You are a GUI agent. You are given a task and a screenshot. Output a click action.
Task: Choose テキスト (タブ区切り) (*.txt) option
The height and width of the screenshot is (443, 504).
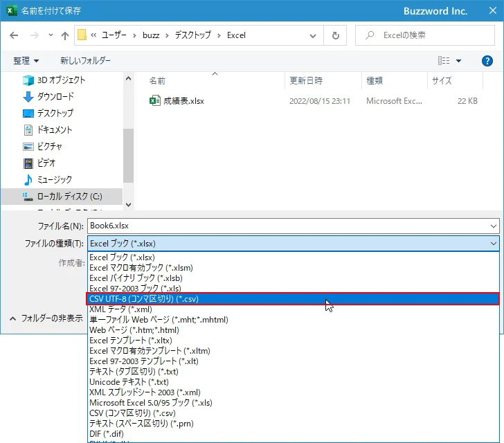pyautogui.click(x=293, y=372)
